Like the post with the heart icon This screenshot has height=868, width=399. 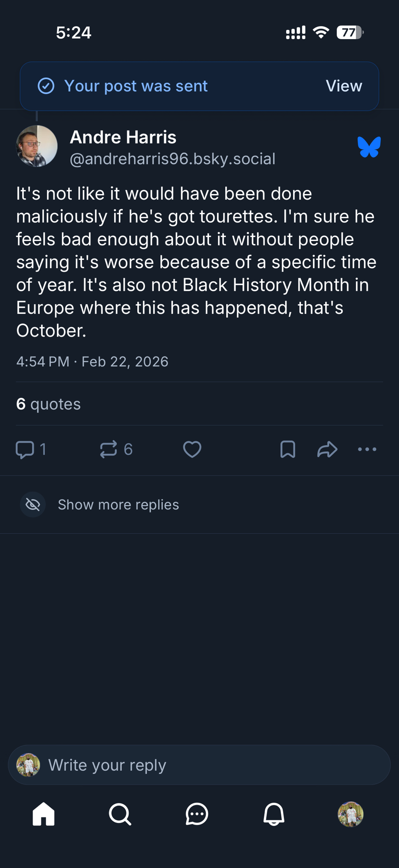coord(192,449)
